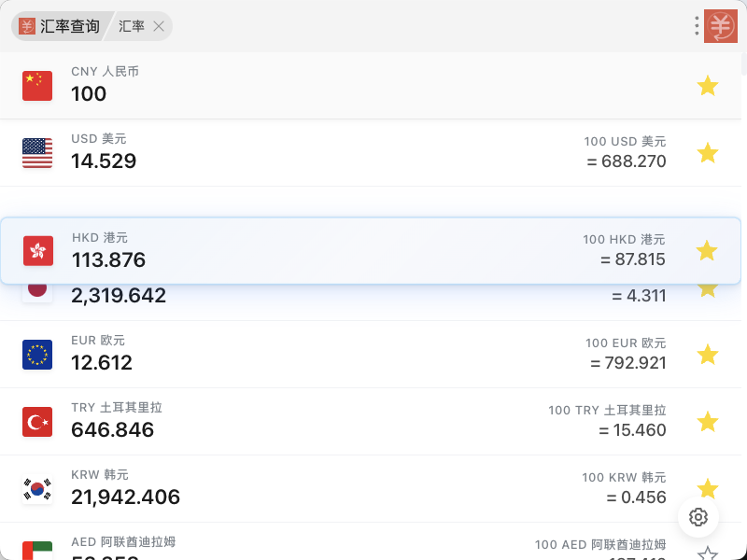Click the Hong Kong flag icon
The width and height of the screenshot is (747, 560).
38,251
